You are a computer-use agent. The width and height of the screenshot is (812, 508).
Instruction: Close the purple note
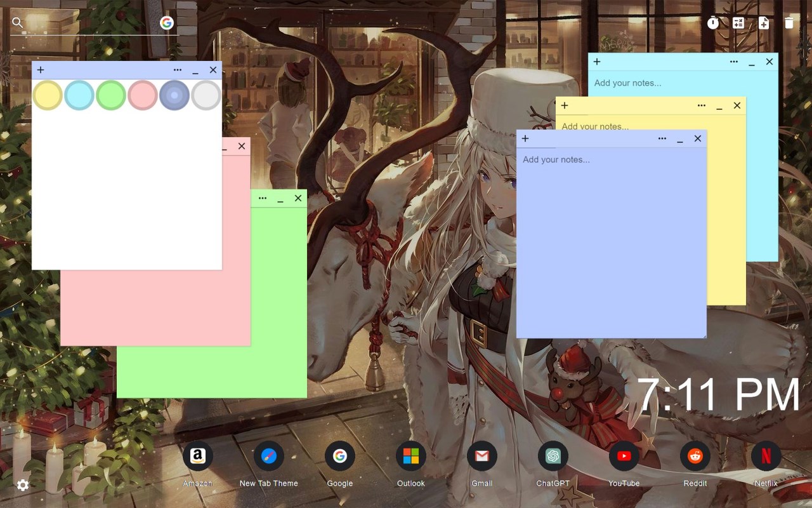pyautogui.click(x=698, y=138)
